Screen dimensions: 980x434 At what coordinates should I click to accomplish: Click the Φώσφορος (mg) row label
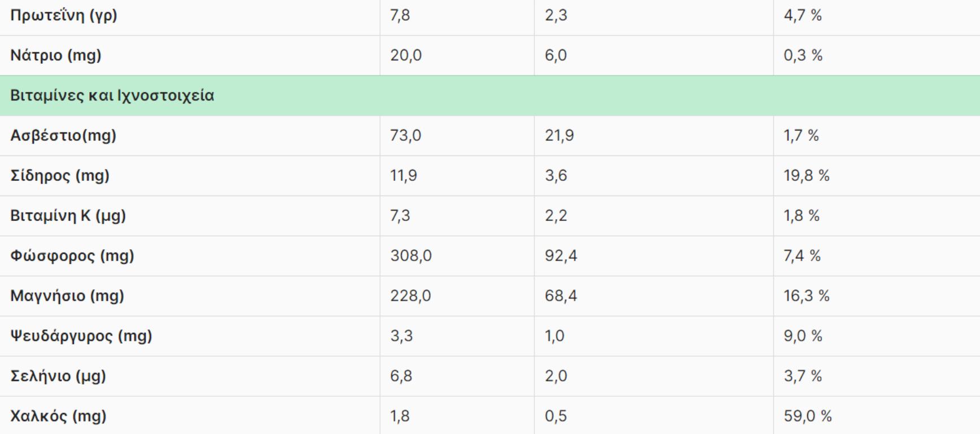pyautogui.click(x=72, y=256)
